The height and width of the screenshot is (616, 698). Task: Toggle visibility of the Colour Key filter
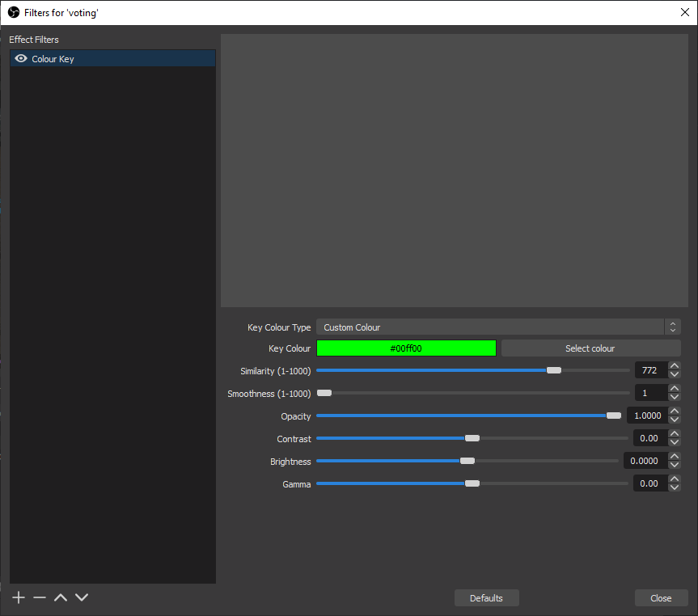click(21, 57)
